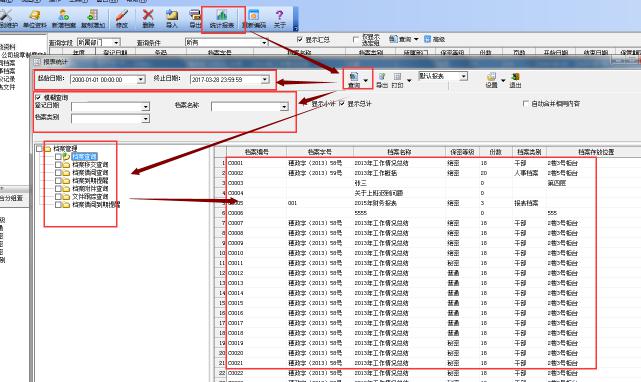
Task: Click the 关于上班迟到问题 cell
Action: point(399,193)
